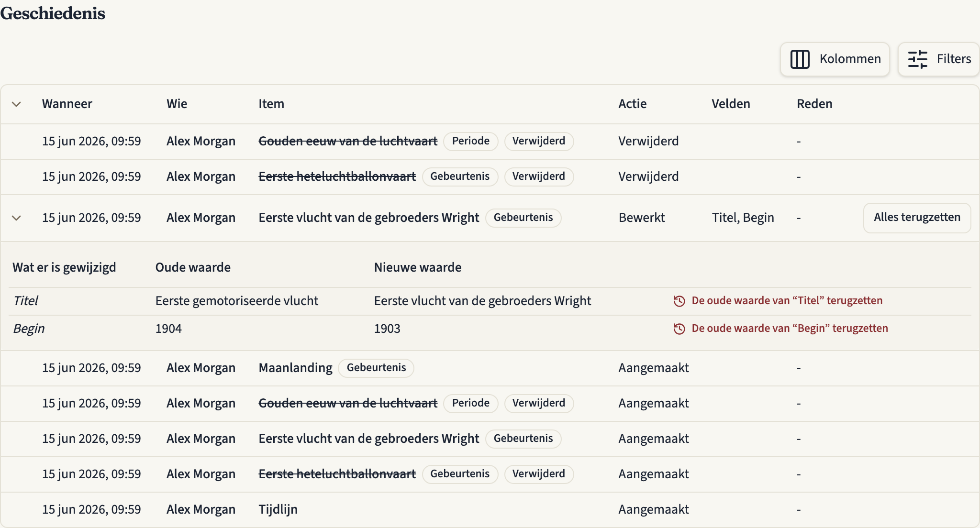The height and width of the screenshot is (528, 980).
Task: Click Eerste vlucht van de gebroeders Wright in Aangemaakt row
Action: [368, 439]
